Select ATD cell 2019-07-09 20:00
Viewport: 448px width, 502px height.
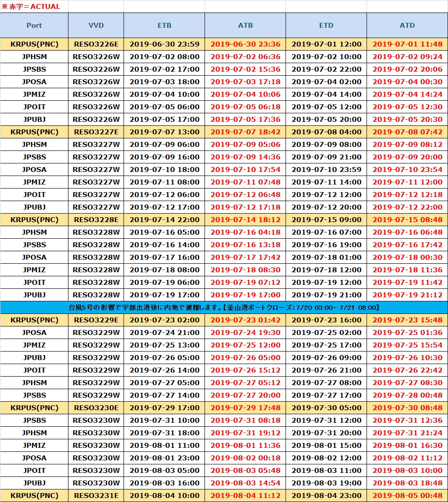407,157
